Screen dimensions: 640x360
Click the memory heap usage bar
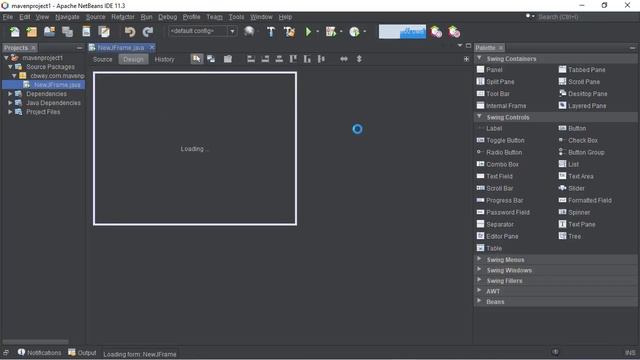click(x=402, y=31)
